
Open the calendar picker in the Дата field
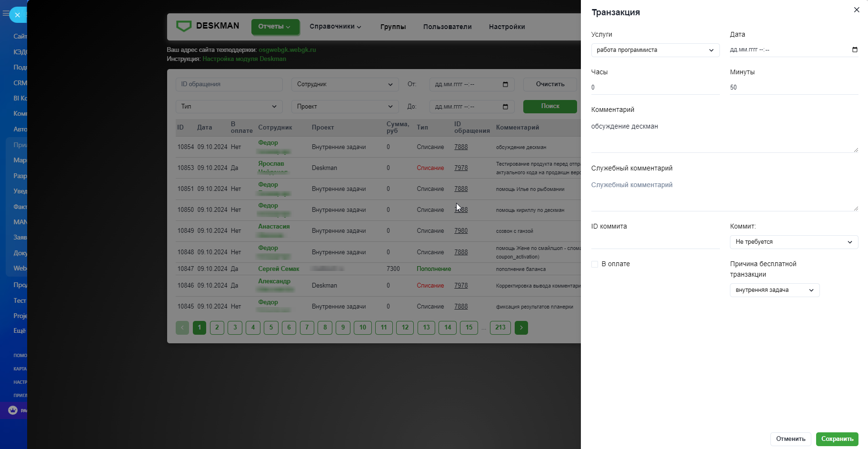tap(855, 50)
